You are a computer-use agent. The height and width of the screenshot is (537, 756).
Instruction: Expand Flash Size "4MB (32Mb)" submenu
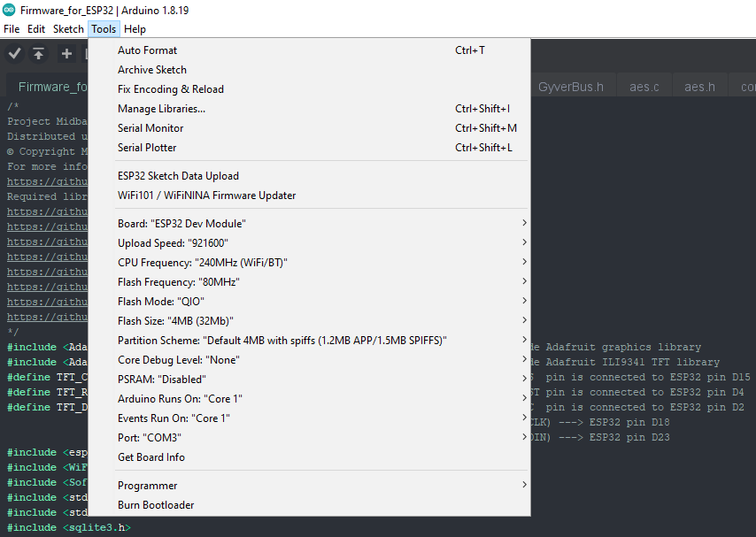309,320
